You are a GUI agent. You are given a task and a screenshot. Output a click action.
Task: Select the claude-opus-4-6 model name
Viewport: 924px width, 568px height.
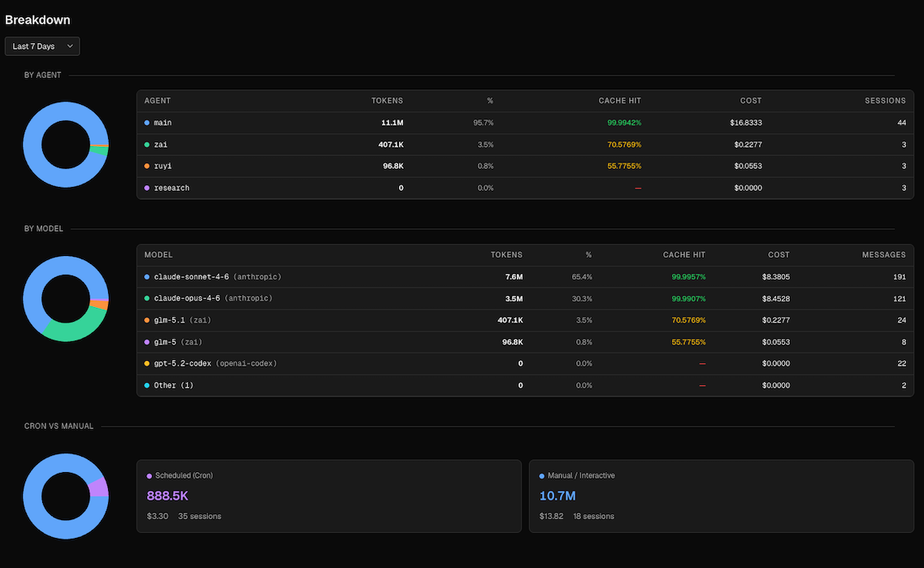point(188,298)
